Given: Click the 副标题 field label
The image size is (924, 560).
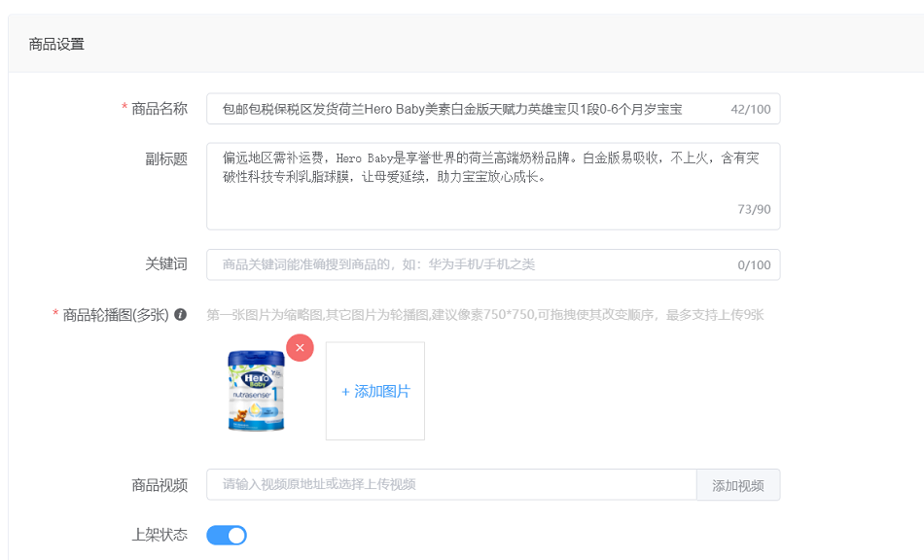Looking at the screenshot, I should [x=166, y=159].
